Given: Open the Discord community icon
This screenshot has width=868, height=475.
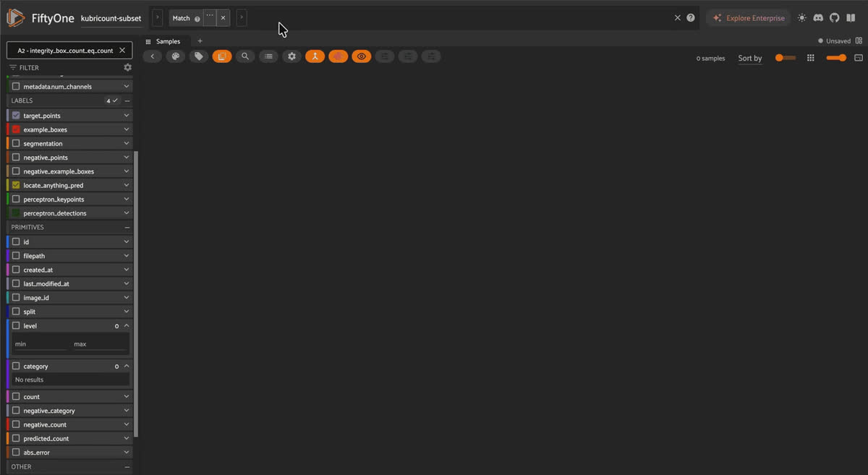Looking at the screenshot, I should tap(818, 18).
